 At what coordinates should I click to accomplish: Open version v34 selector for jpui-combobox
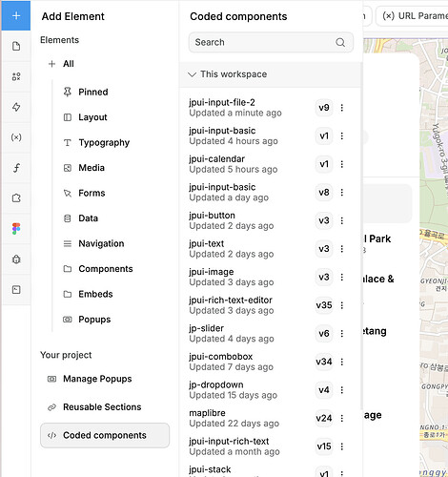(324, 362)
